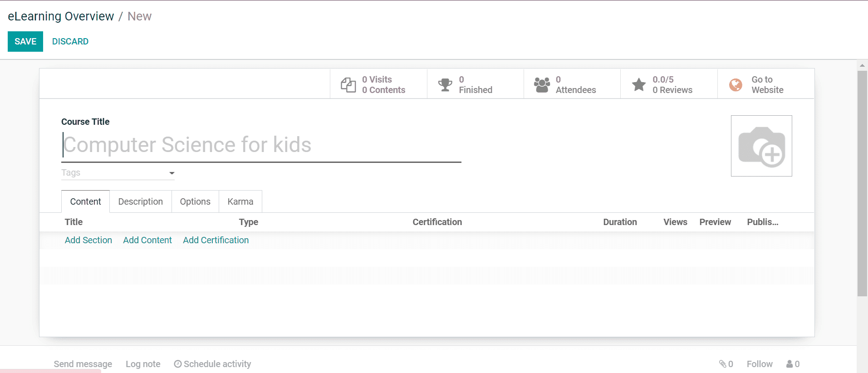Open the 0.0/5 Reviews stat
The width and height of the screenshot is (868, 373).
[669, 84]
